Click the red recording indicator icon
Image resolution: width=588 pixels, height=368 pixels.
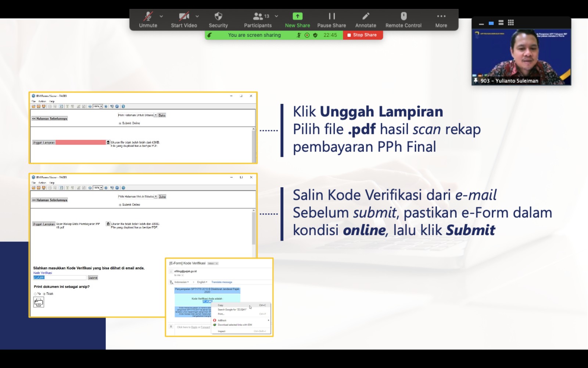(307, 35)
